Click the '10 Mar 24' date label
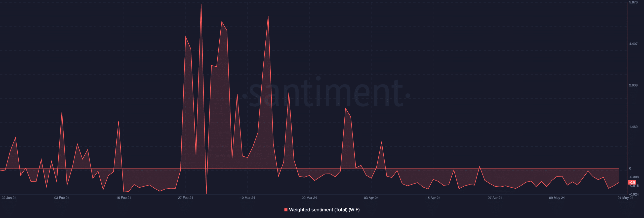Screen dimensions: 644x218 coord(248,198)
